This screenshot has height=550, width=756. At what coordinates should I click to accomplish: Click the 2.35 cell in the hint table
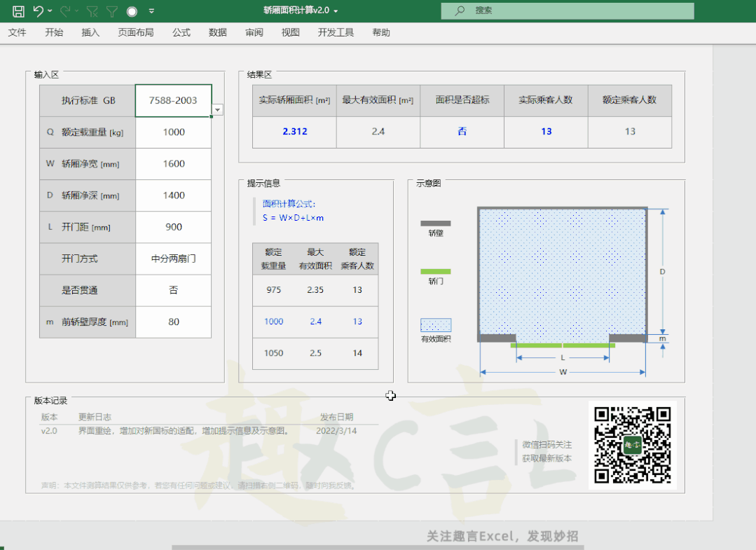click(x=315, y=290)
